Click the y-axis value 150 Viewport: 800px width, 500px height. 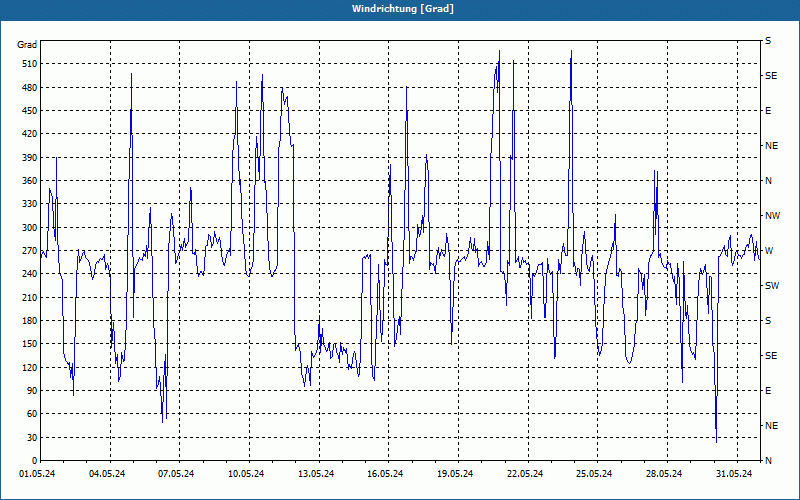(31, 344)
